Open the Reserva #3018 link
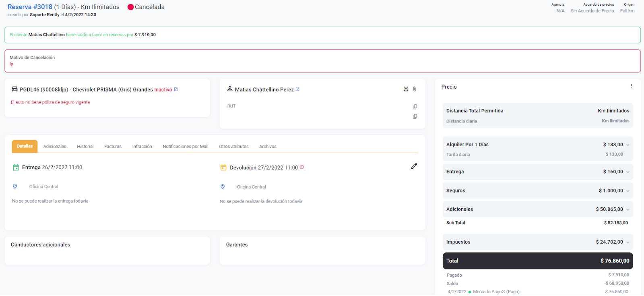The image size is (644, 296). pyautogui.click(x=30, y=7)
